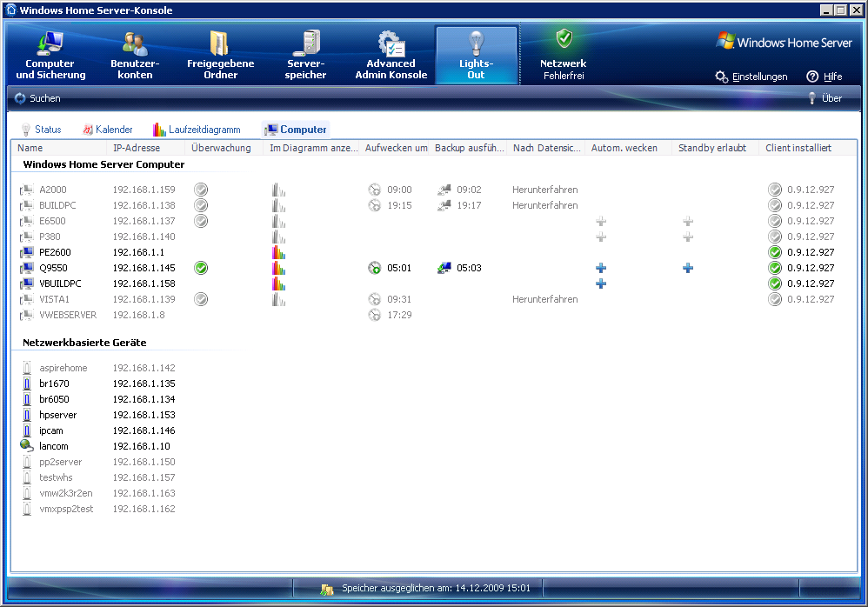Select IP address 192.168.1.145
This screenshot has height=607, width=868.
click(x=144, y=268)
